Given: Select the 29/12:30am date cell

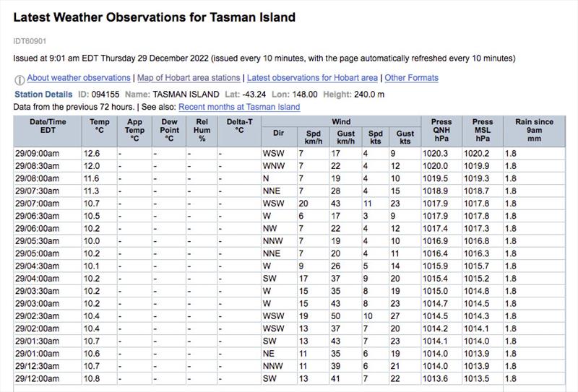Looking at the screenshot, I should [x=48, y=367].
